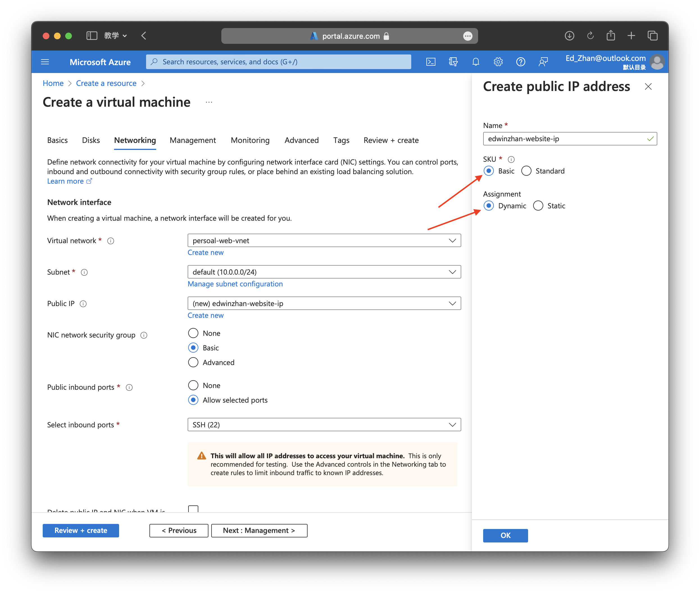Click the public IP Name input field
This screenshot has height=593, width=700.
tap(565, 139)
